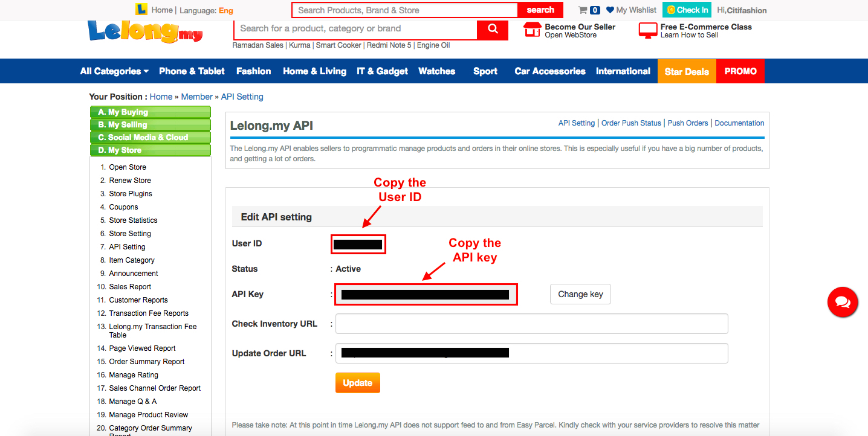Click the heart icon for My Wishlist
The width and height of the screenshot is (868, 436).
tap(610, 10)
